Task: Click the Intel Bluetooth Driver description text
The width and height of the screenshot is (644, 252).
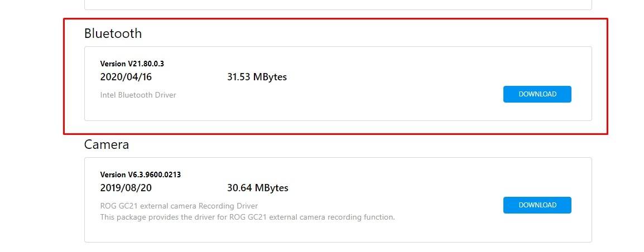Action: [138, 95]
